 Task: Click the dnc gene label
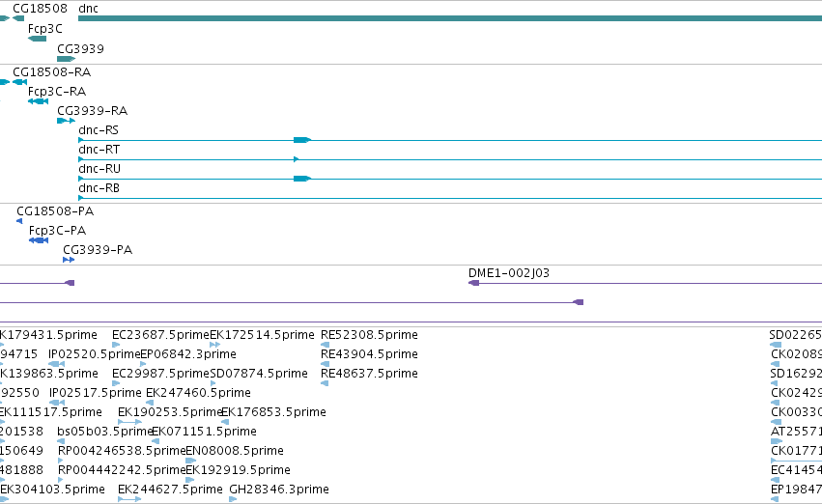click(88, 9)
